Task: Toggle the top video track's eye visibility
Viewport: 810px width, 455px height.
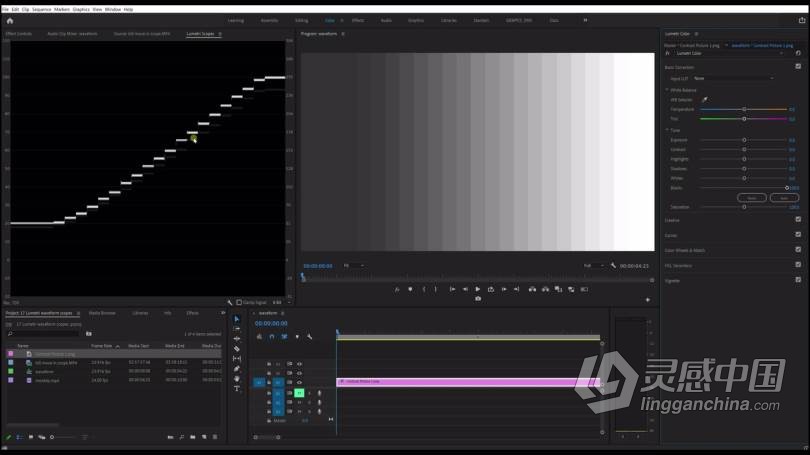Action: point(299,364)
